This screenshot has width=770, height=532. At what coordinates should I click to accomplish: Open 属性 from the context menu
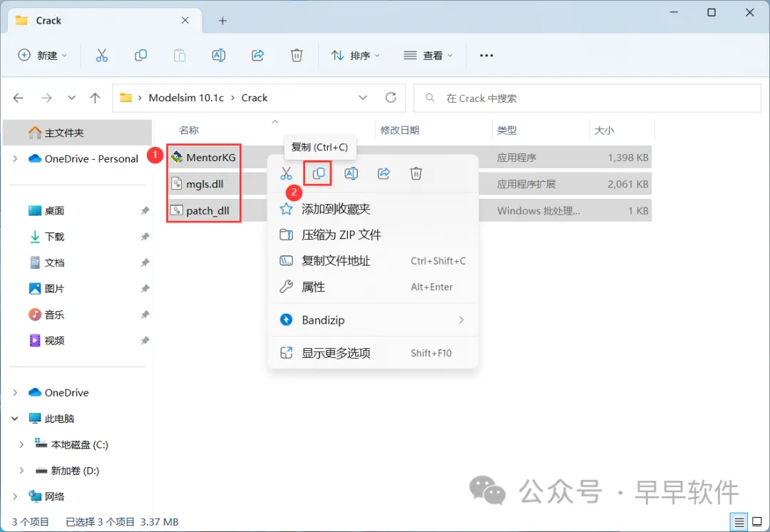pos(374,287)
